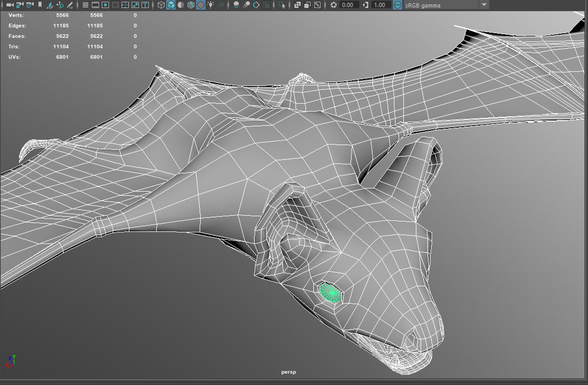588x385 pixels.
Task: Click the X-Ray Active Components icon
Action: pos(307,5)
